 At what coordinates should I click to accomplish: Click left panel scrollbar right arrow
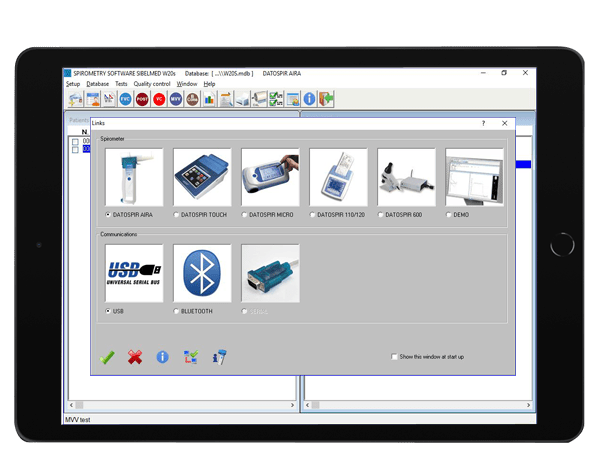pos(292,405)
